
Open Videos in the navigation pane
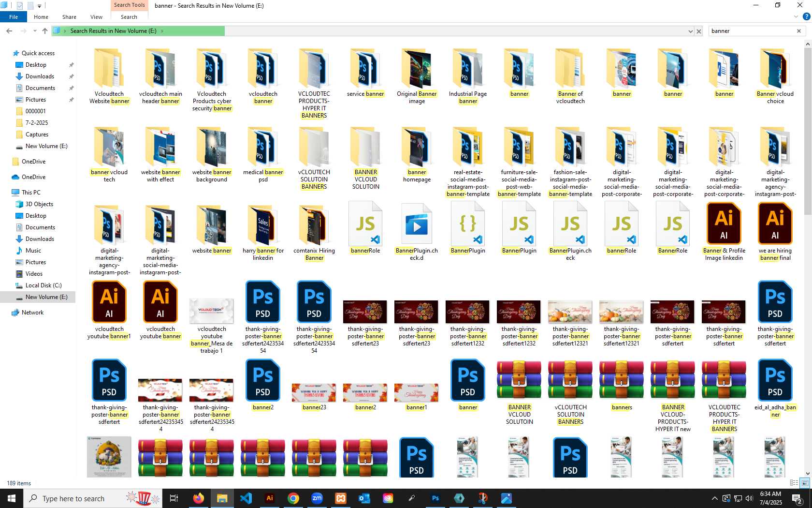(x=34, y=274)
